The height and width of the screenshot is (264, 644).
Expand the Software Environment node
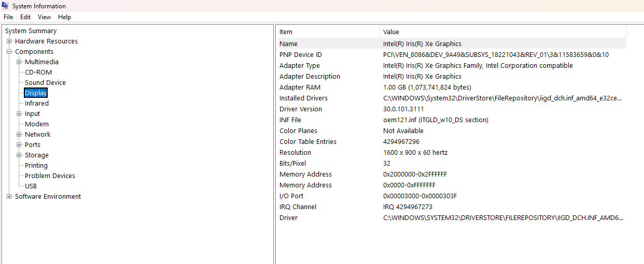pyautogui.click(x=9, y=197)
